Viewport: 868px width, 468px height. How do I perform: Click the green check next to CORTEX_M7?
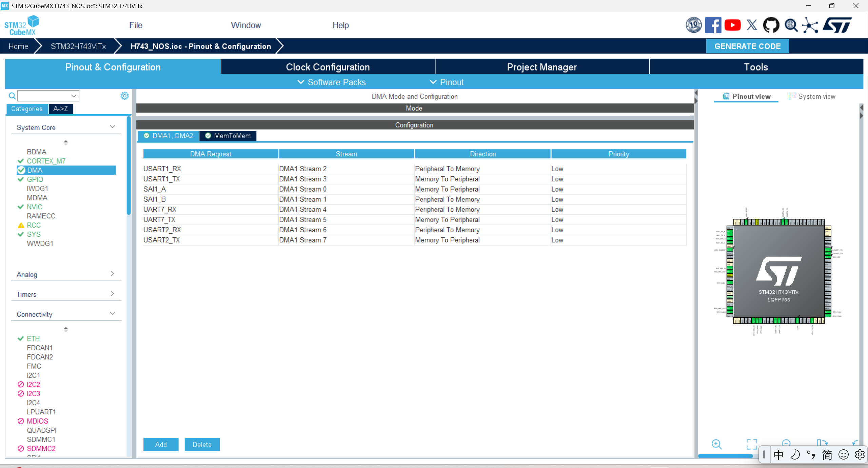pyautogui.click(x=21, y=161)
